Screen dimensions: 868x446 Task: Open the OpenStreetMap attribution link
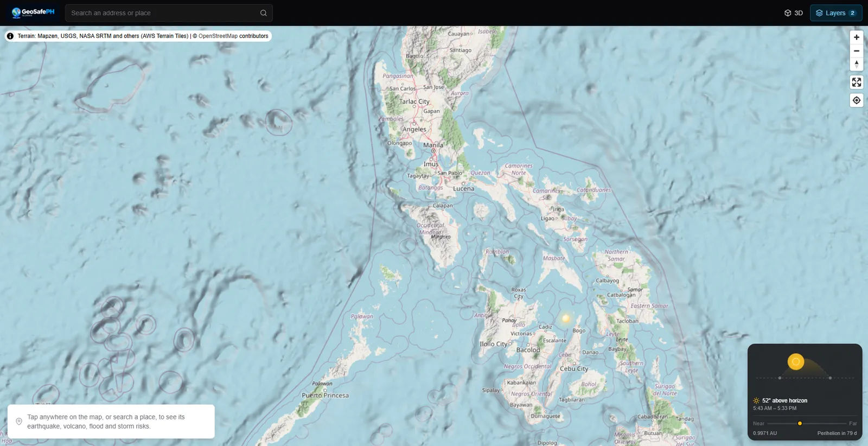218,36
